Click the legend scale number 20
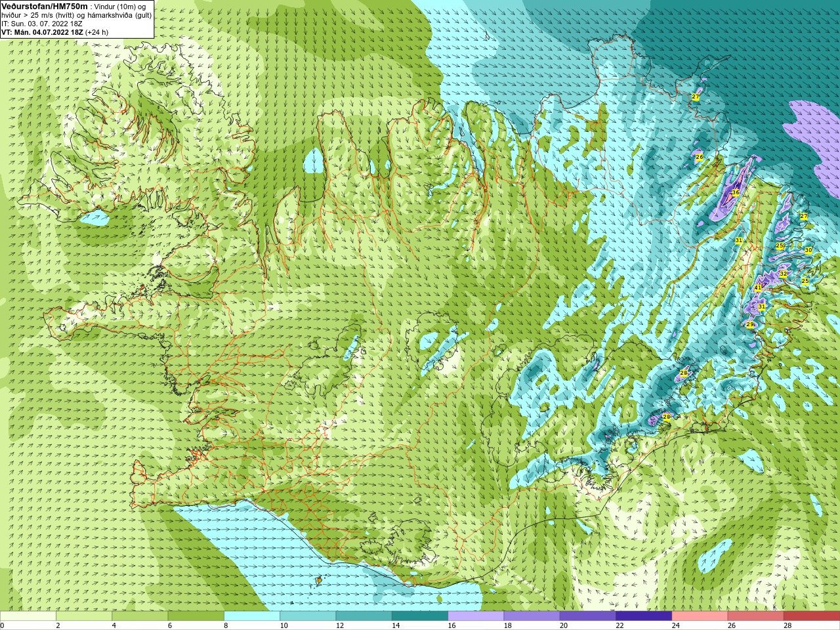 [564, 625]
